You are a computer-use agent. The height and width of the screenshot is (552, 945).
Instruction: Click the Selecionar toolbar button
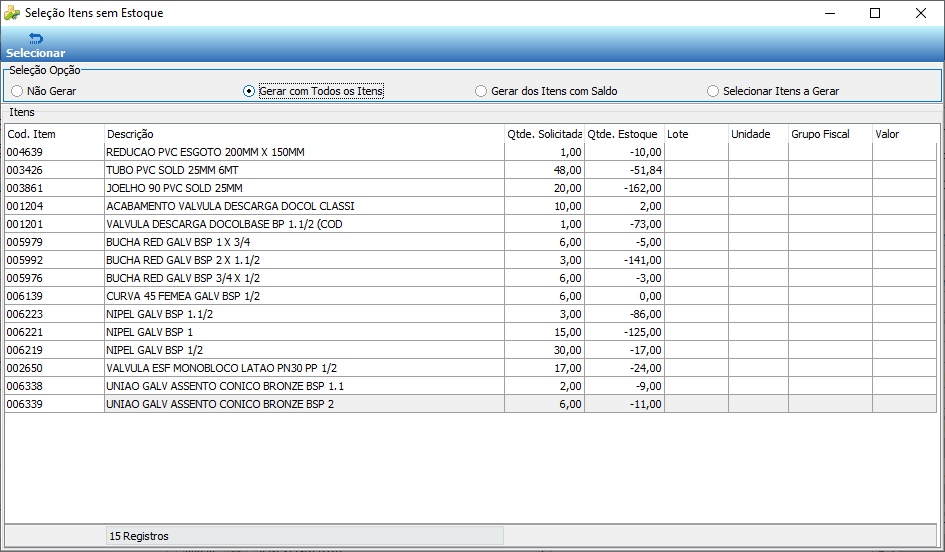36,46
